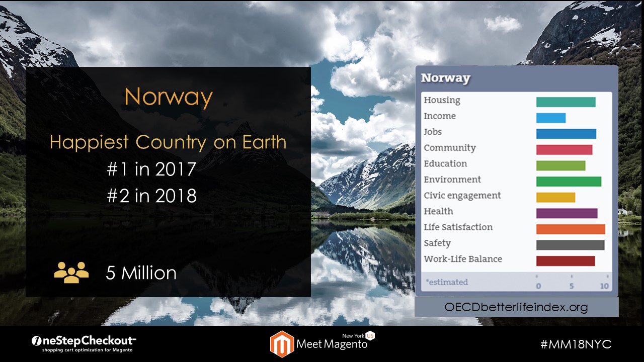This screenshot has width=644, height=362.
Task: Click the axis value '5' in chart
Action: click(x=571, y=286)
